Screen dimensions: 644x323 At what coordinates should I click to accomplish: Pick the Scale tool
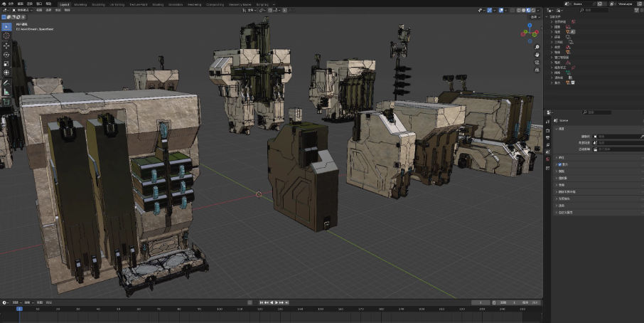coord(6,63)
